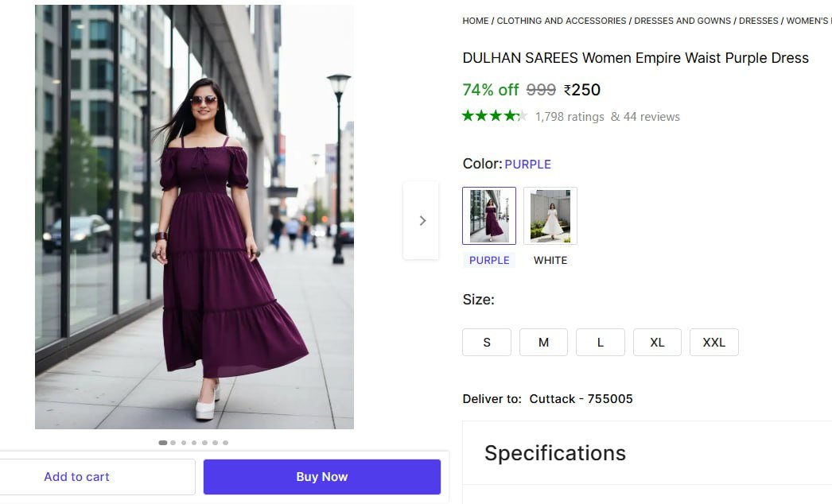Expand the Specifications section
832x504 pixels.
tap(554, 452)
